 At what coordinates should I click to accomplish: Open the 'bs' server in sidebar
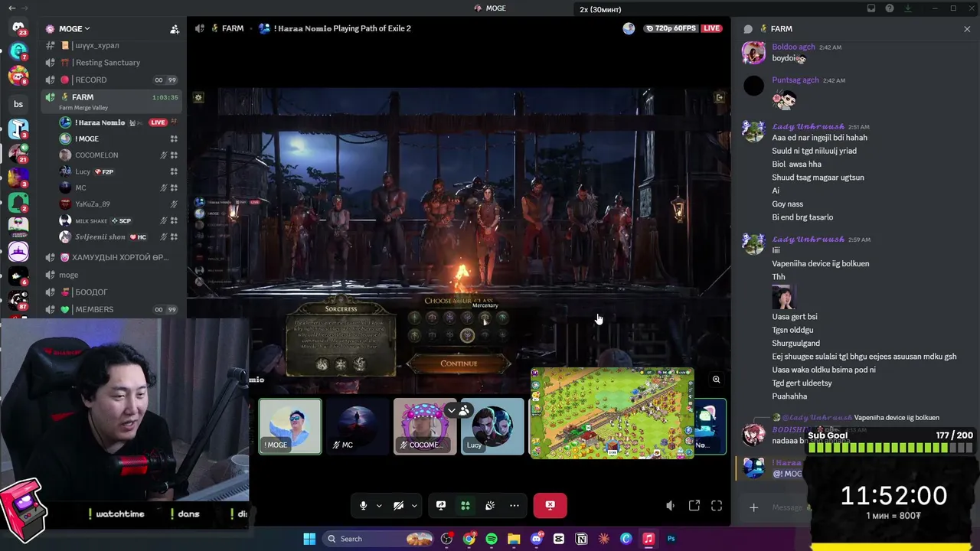pyautogui.click(x=18, y=104)
